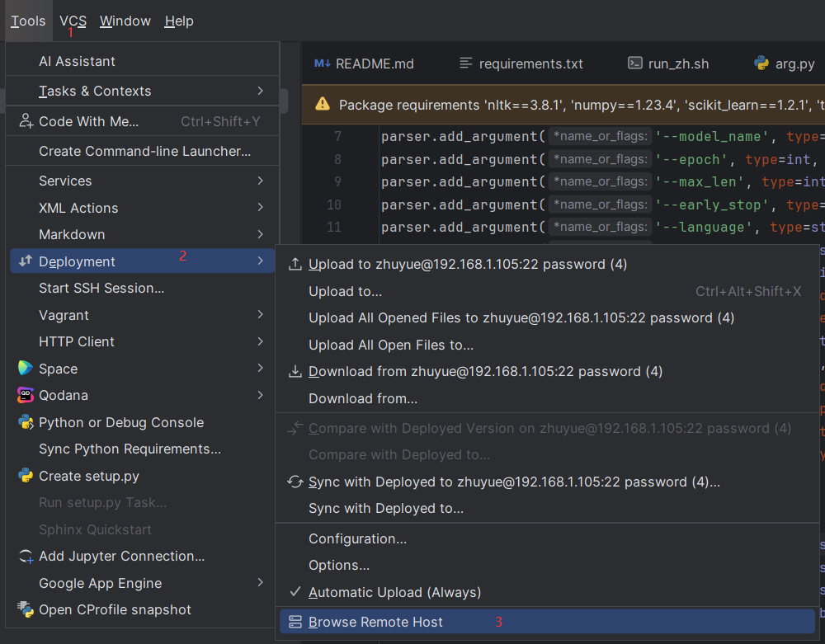This screenshot has width=825, height=644.
Task: Open the VCS menu
Action: click(73, 21)
